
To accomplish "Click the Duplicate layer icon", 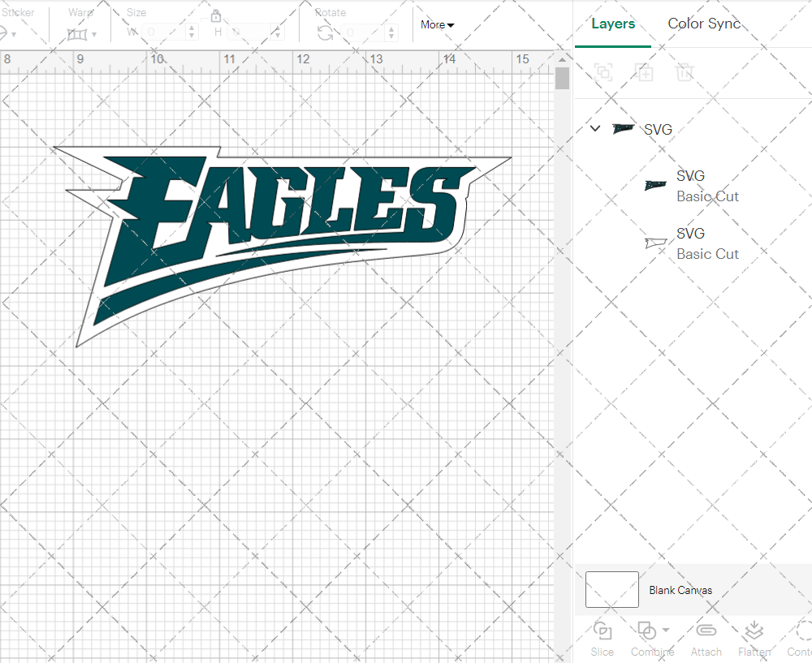I will click(644, 72).
